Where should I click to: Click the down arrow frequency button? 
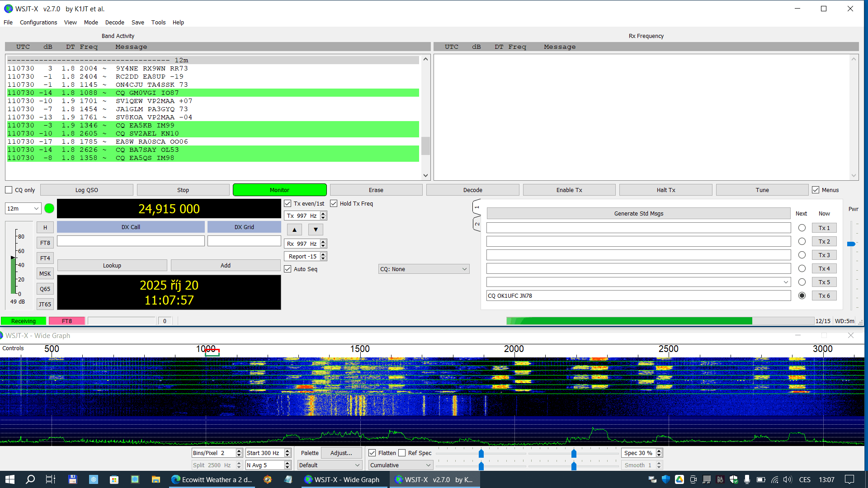[316, 230]
